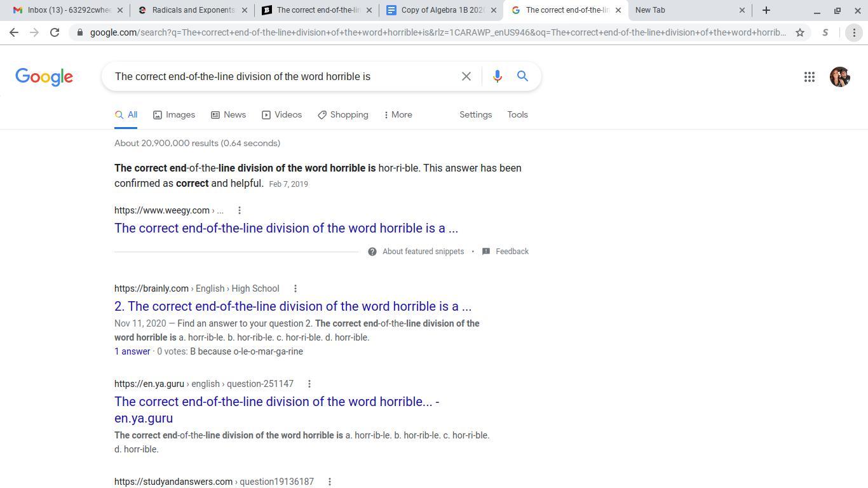Click the 'About 20,900,000 results' count text
Viewport: 868px width, 488px height.
pos(197,143)
